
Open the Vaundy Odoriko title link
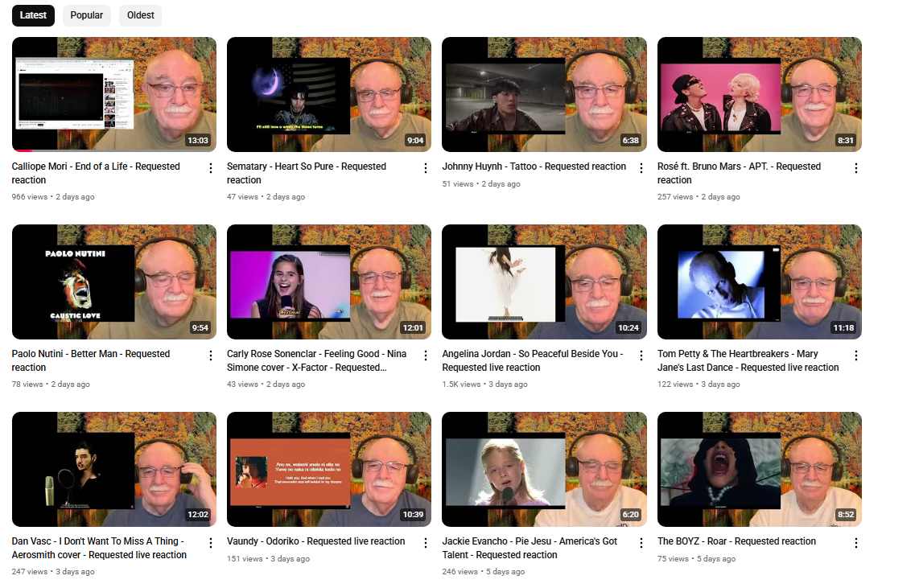pyautogui.click(x=316, y=541)
